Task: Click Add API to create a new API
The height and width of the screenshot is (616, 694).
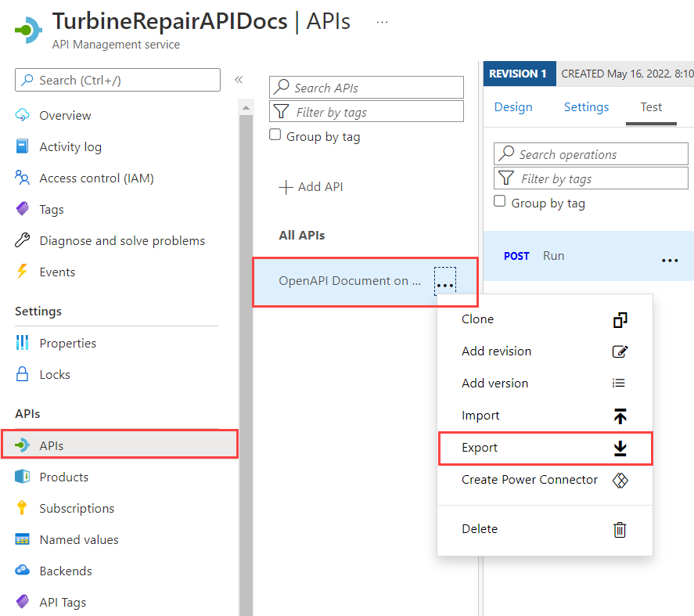Action: (311, 186)
